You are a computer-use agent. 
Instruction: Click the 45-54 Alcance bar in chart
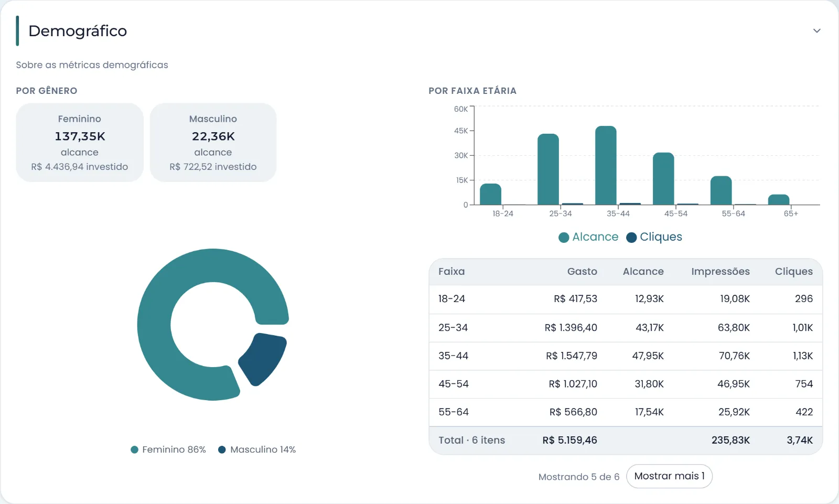(663, 178)
